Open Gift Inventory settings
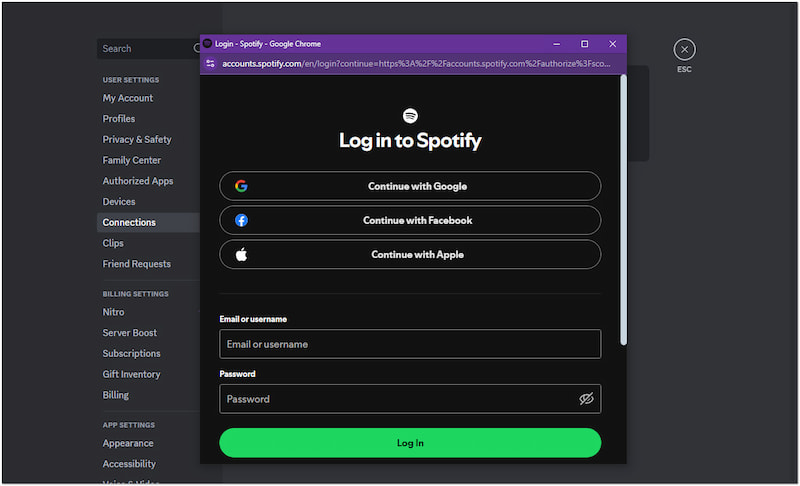 131,374
